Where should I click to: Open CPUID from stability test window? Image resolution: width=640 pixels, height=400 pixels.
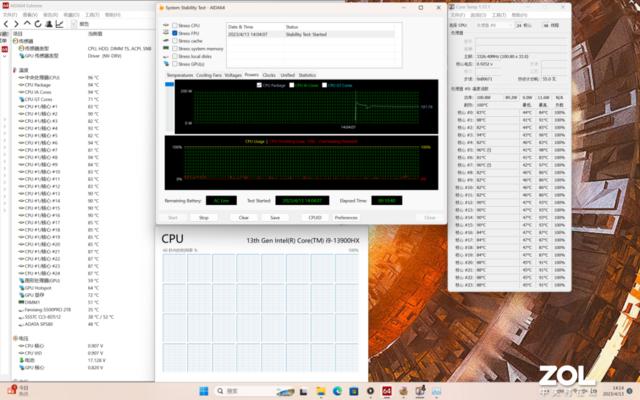click(x=315, y=218)
